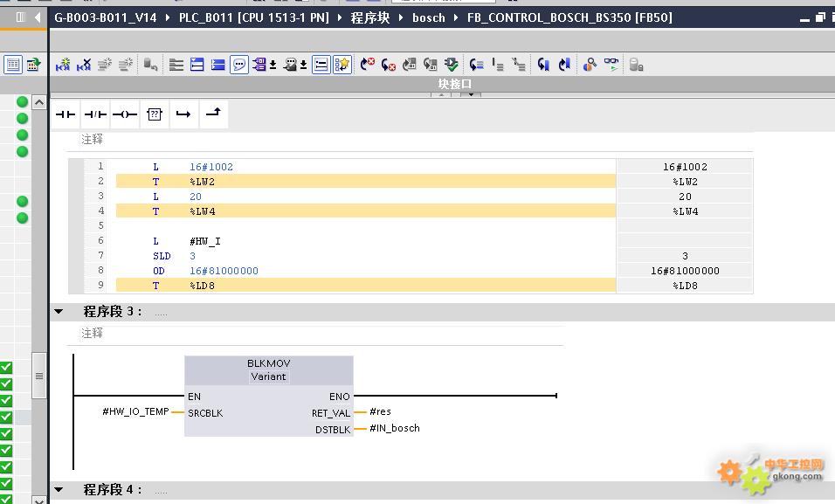This screenshot has width=835, height=504.
Task: Insert an assignment coil
Action: [125, 114]
